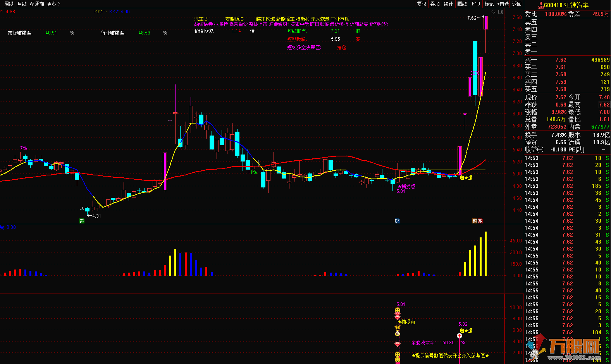The image size is (611, 364).
Task: Toggle the side panel layout icon
Action: point(501,12)
